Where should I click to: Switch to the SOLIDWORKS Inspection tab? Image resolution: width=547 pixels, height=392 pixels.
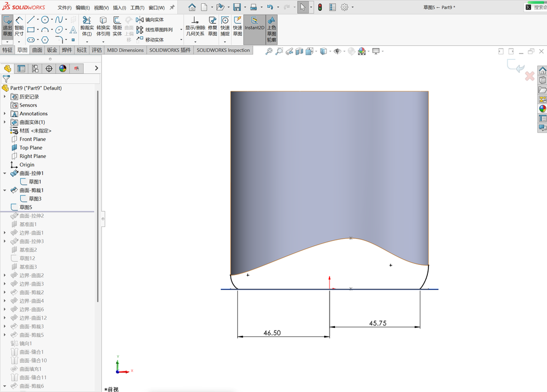click(x=223, y=50)
